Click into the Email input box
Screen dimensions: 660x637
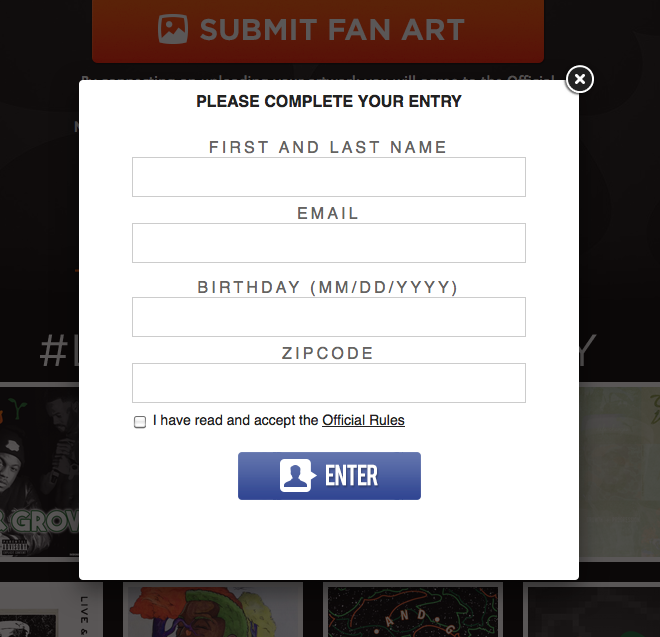coord(329,243)
